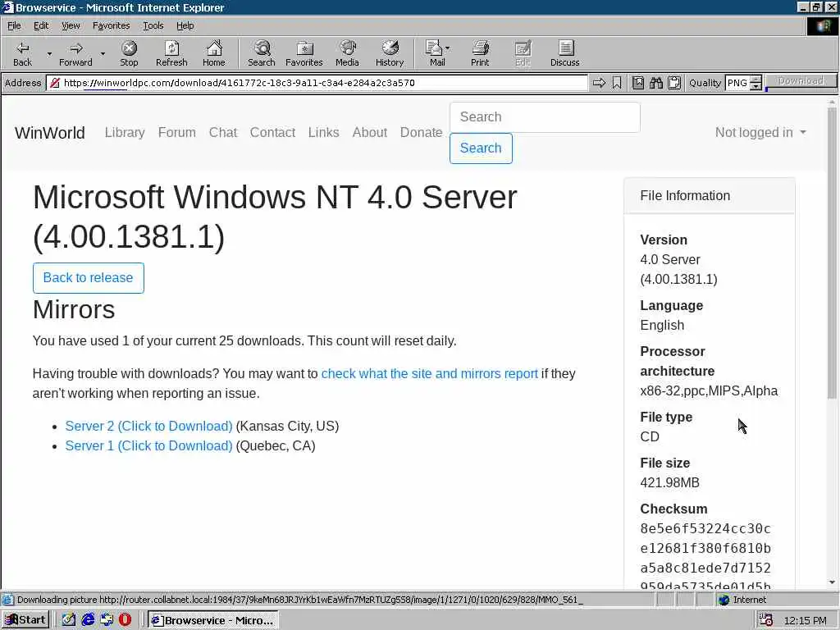Image resolution: width=840 pixels, height=630 pixels.
Task: Click the Search button below the search box
Action: (x=481, y=148)
